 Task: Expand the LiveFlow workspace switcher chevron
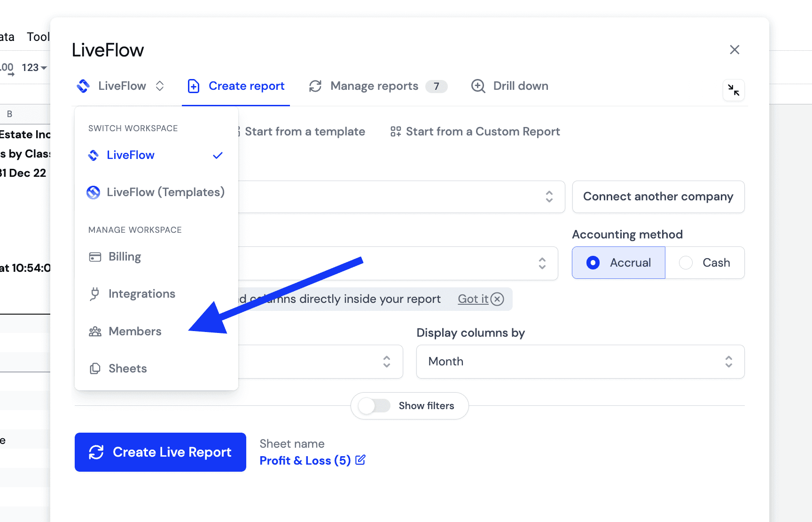click(x=160, y=86)
